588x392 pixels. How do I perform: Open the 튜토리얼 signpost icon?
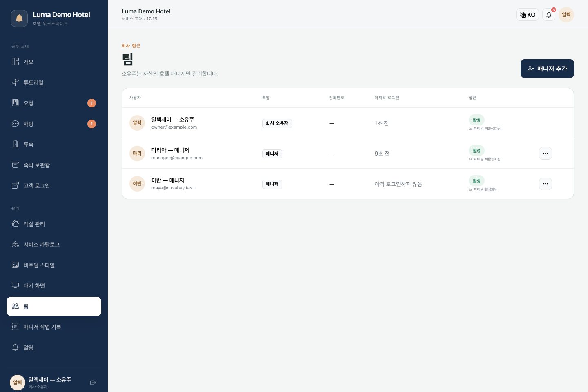pos(15,82)
